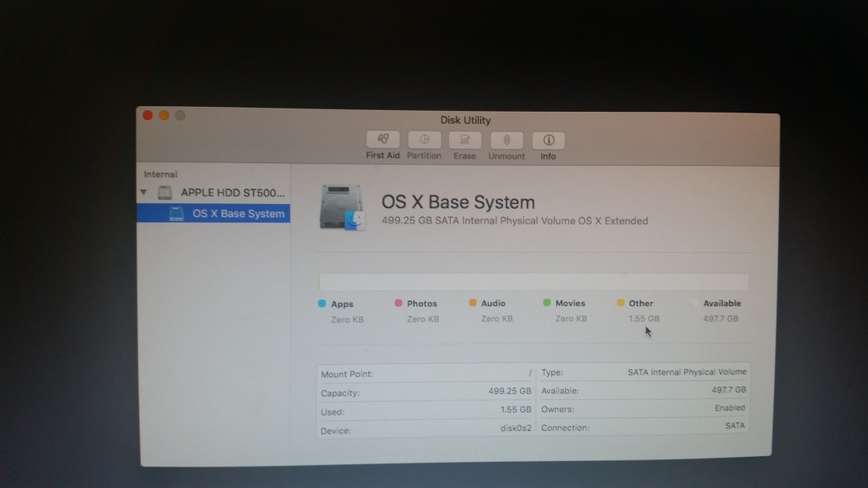Click the pink Photos legend dot
Viewport: 868px width, 488px height.
(x=398, y=304)
